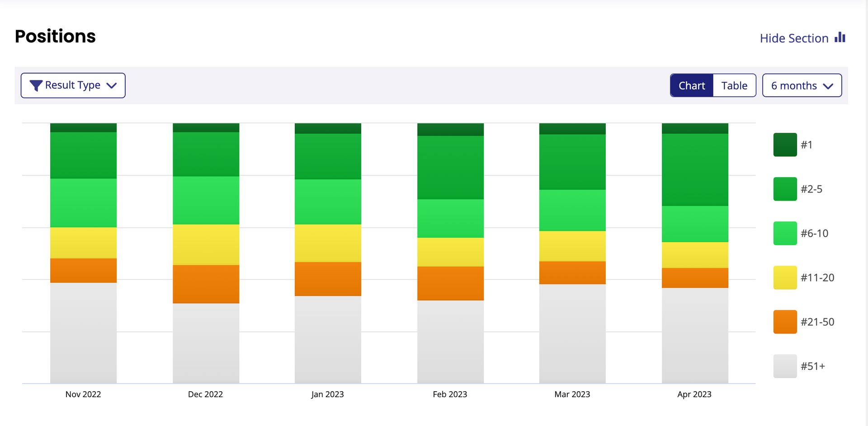Click the bar chart icon beside Hide Section
Viewport: 868px width, 426px height.
840,37
